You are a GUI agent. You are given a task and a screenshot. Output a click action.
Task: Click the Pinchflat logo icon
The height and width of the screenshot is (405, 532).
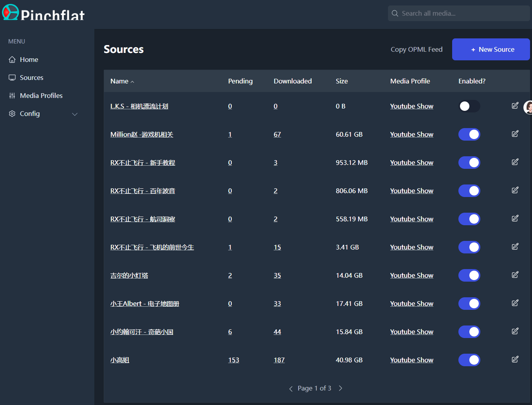[11, 12]
